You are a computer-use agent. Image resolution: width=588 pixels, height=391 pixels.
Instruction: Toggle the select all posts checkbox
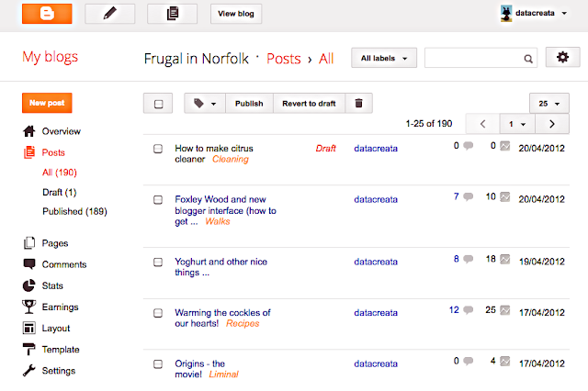(x=158, y=104)
